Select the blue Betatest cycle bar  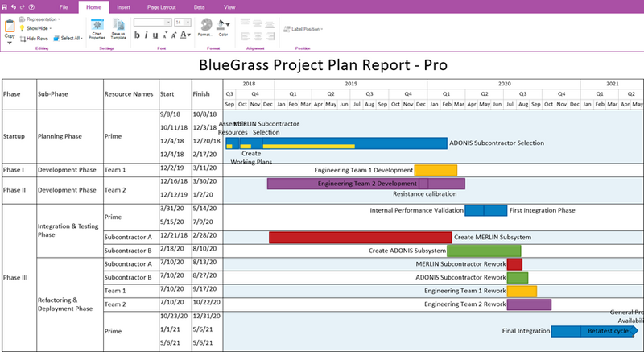[x=607, y=331]
